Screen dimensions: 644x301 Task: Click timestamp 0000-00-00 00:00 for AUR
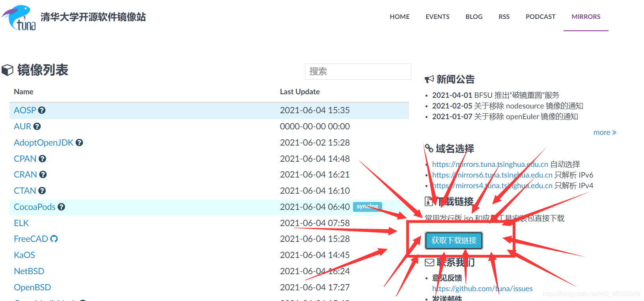[x=315, y=127]
